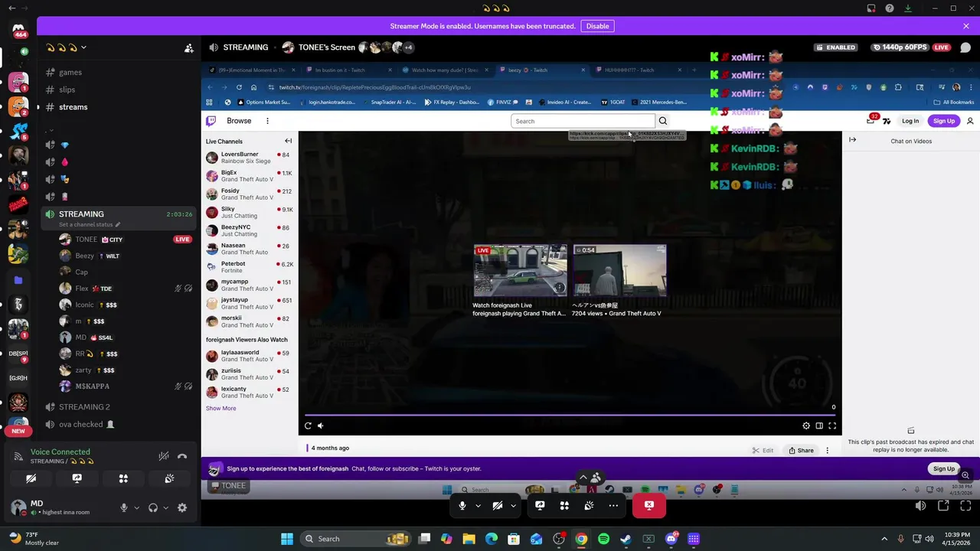This screenshot has height=551, width=980.
Task: Click share screen button in voice panel
Action: pos(77,478)
